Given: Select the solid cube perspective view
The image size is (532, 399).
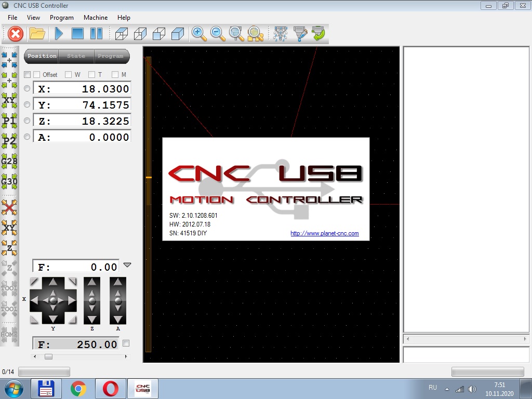Looking at the screenshot, I should point(178,34).
